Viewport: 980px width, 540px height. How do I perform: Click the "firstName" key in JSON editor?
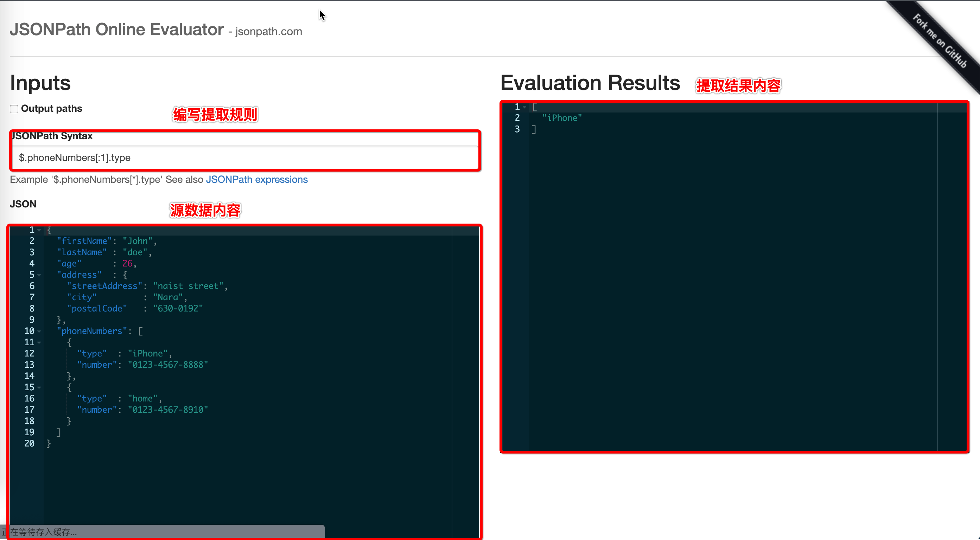(x=84, y=241)
